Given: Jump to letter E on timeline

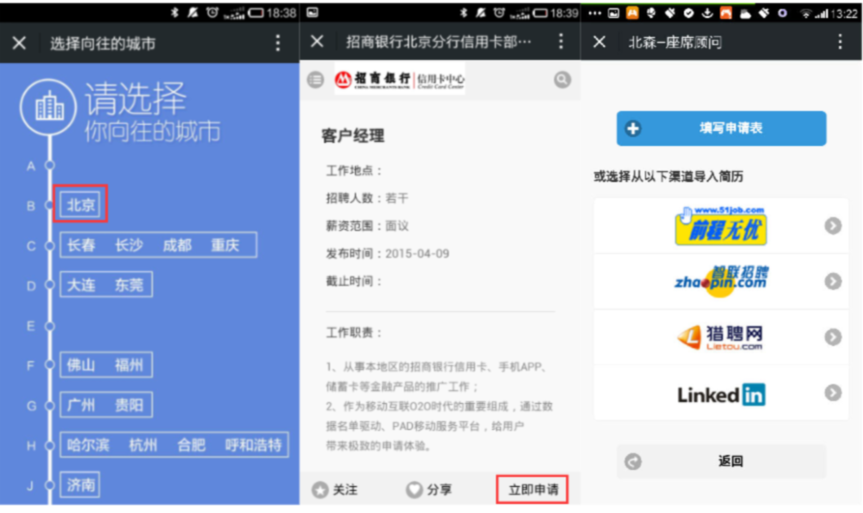Looking at the screenshot, I should (x=31, y=326).
